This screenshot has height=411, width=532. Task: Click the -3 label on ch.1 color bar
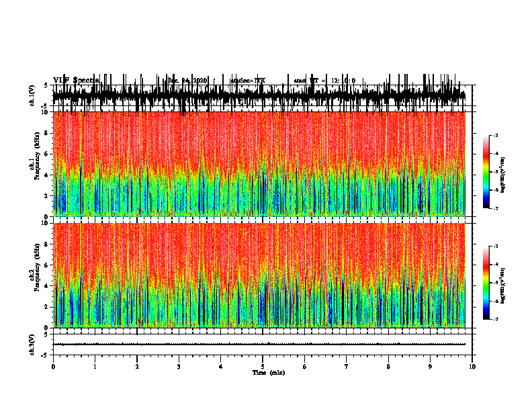point(496,135)
